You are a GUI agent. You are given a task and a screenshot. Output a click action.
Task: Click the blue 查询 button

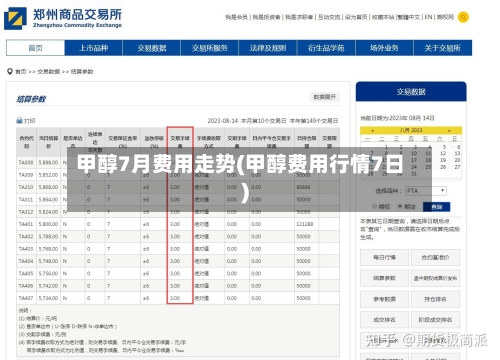pos(437,207)
